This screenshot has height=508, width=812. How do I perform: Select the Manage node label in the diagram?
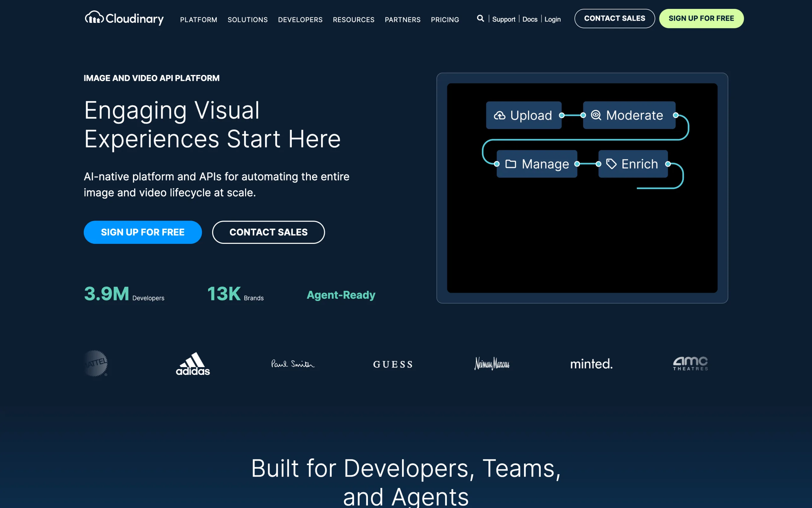pyautogui.click(x=545, y=164)
